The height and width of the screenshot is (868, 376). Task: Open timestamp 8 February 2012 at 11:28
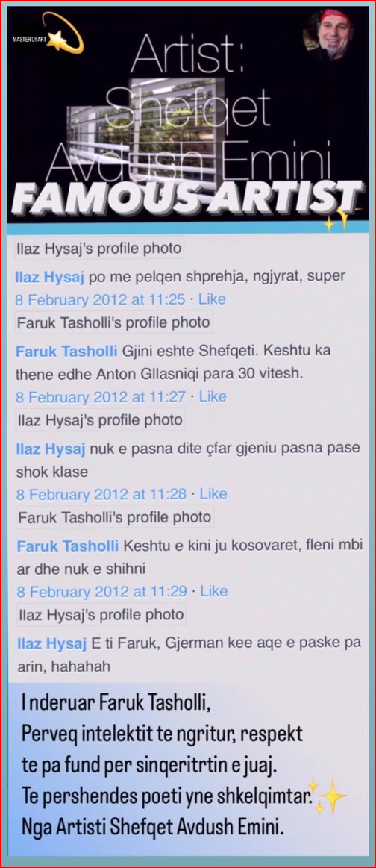[x=101, y=494]
